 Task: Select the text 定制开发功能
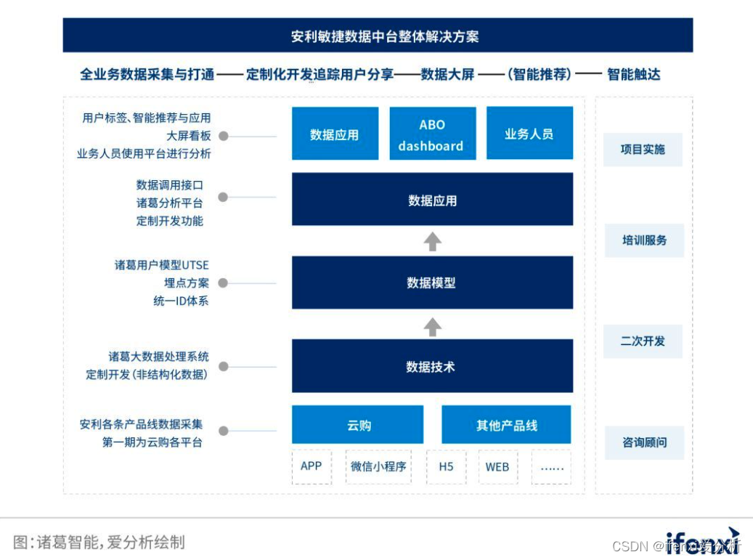169,221
